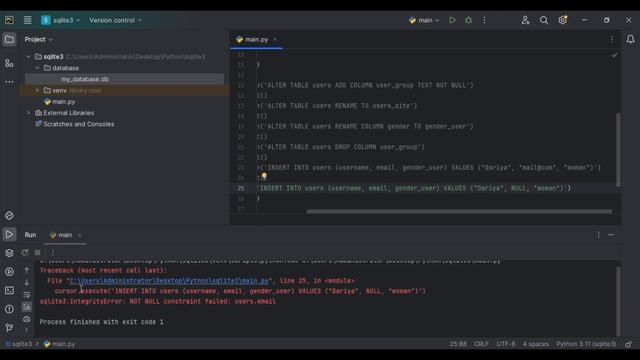Viewport: 640px width, 360px height.
Task: Open the Run tool window icon
Action: click(x=9, y=234)
